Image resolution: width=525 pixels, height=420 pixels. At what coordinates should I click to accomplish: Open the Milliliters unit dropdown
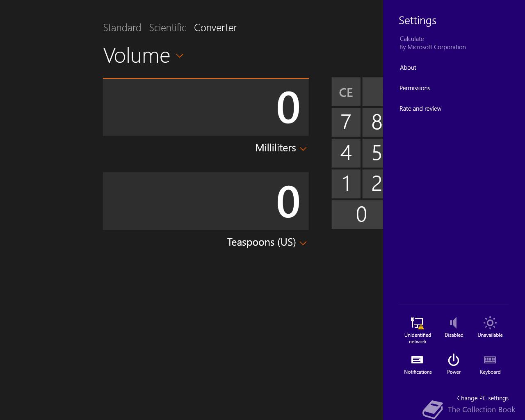point(281,148)
